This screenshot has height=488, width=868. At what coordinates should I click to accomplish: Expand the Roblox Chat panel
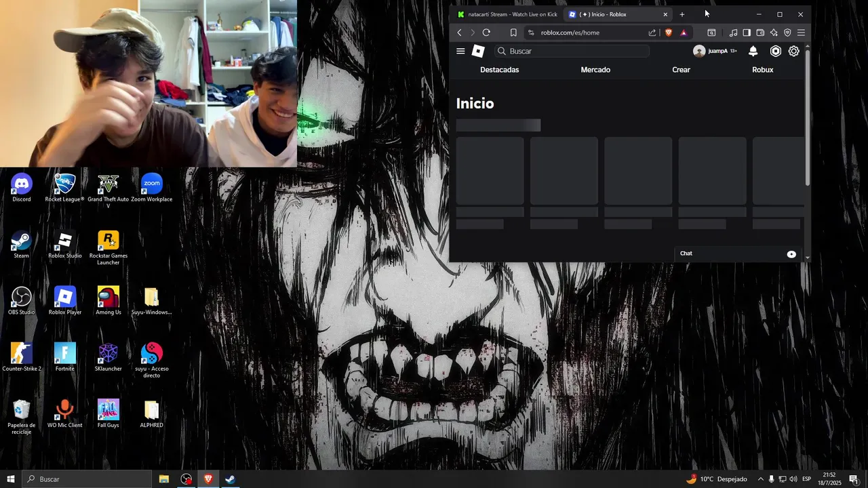pyautogui.click(x=738, y=253)
